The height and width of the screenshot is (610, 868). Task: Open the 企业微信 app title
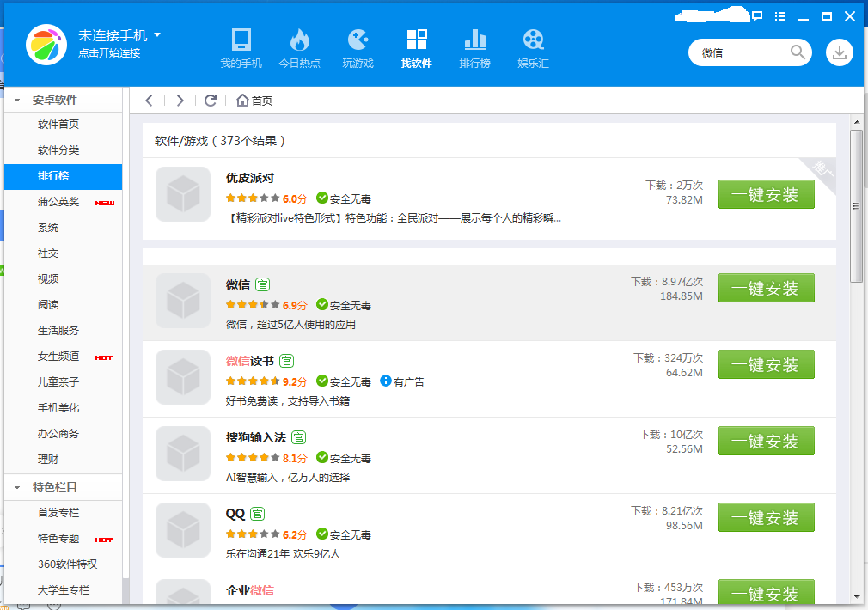[x=250, y=590]
